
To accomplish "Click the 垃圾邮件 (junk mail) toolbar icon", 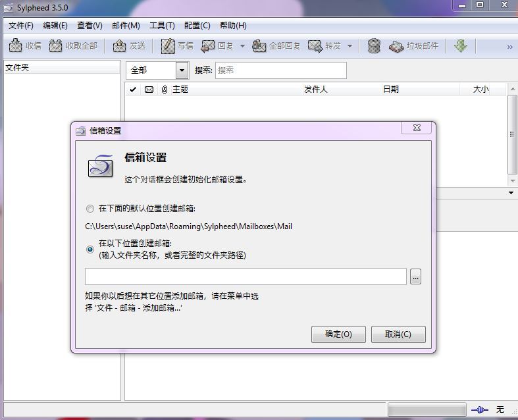I will pos(396,46).
